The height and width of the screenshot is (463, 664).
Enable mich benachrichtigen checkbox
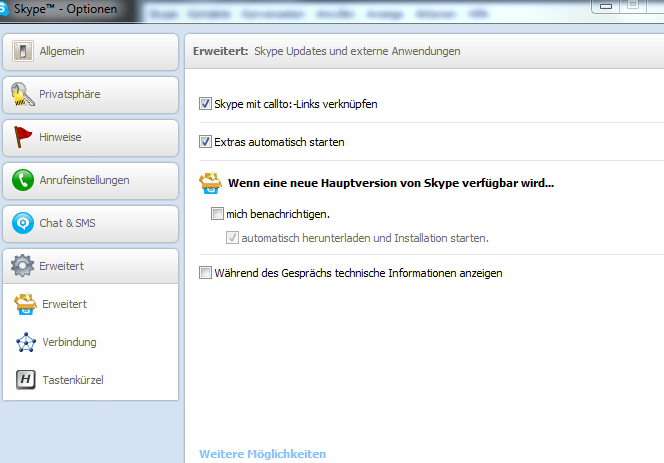click(217, 213)
